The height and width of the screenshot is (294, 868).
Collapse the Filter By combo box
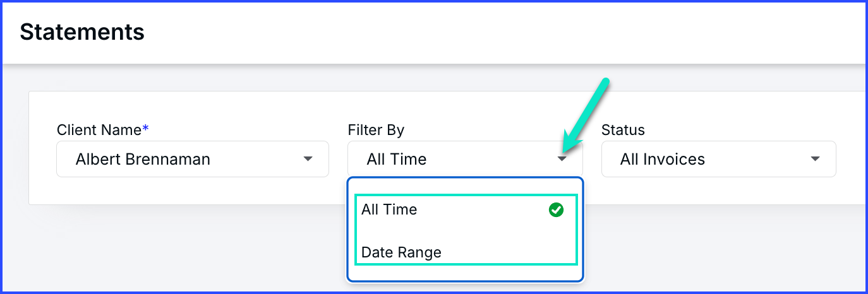click(465, 159)
